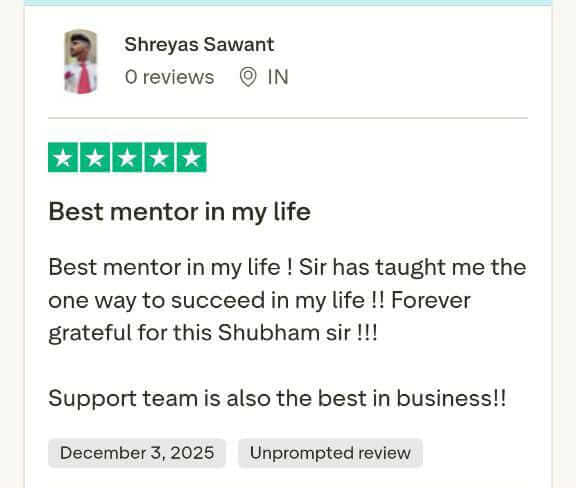Click the words 'best in business!!'
This screenshot has width=576, height=488.
point(412,398)
